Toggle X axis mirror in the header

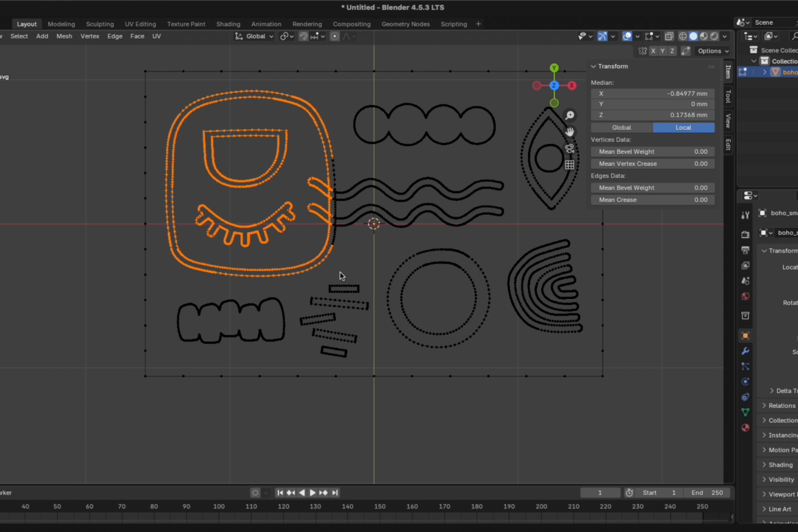click(x=653, y=51)
